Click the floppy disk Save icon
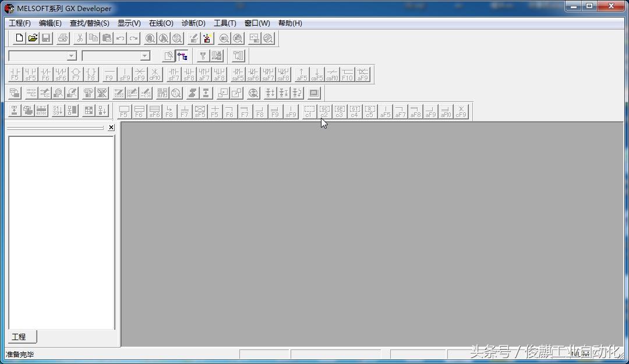This screenshot has width=629, height=364. 46,38
